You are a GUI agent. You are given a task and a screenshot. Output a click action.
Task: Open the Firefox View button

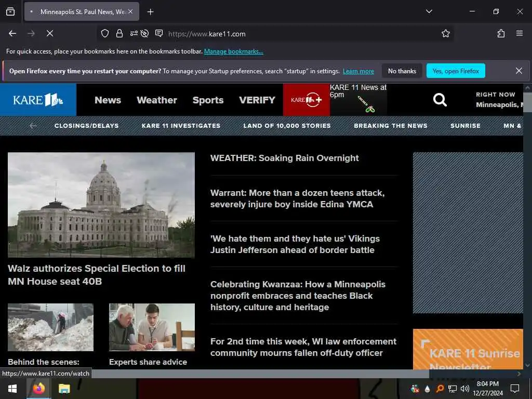[x=10, y=11]
